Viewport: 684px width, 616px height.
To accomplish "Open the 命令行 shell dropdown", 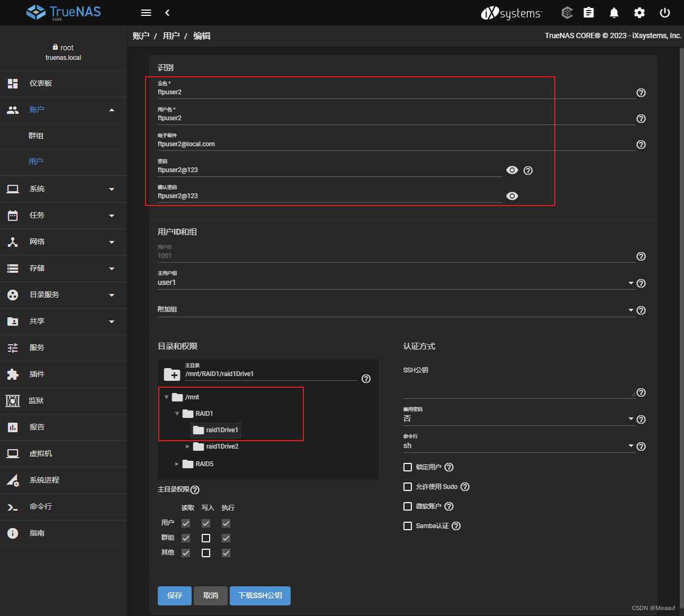I will pos(518,445).
